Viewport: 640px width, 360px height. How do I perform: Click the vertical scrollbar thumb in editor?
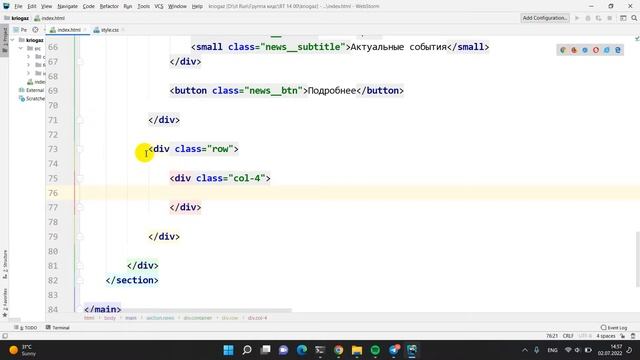[x=638, y=258]
